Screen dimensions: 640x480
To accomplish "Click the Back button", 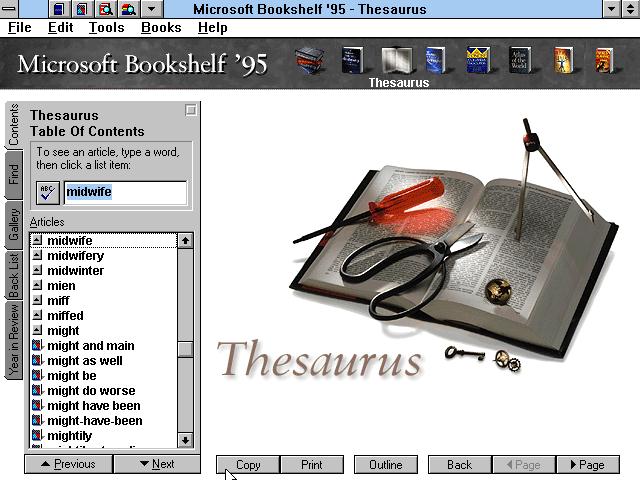I will [x=460, y=465].
